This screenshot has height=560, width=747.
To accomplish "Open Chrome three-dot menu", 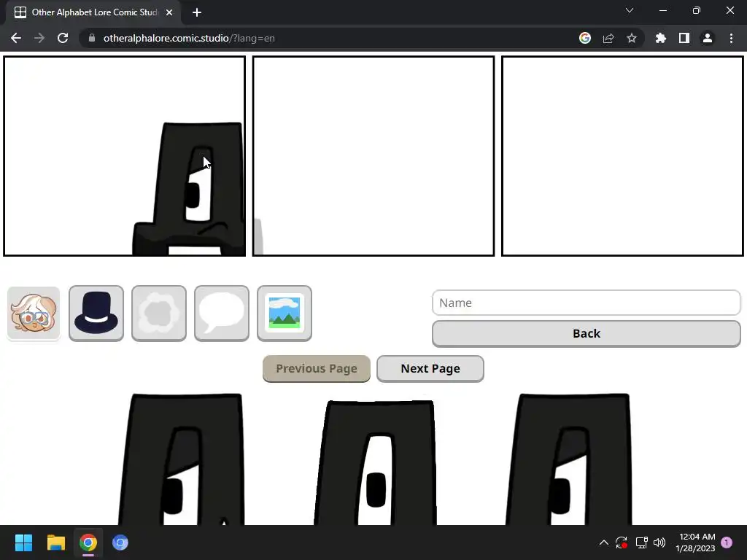I will [x=731, y=38].
